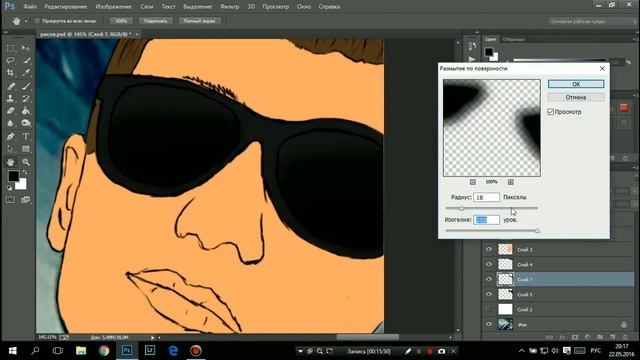Select the Magic Wand tool
The width and height of the screenshot is (640, 360).
tap(26, 60)
